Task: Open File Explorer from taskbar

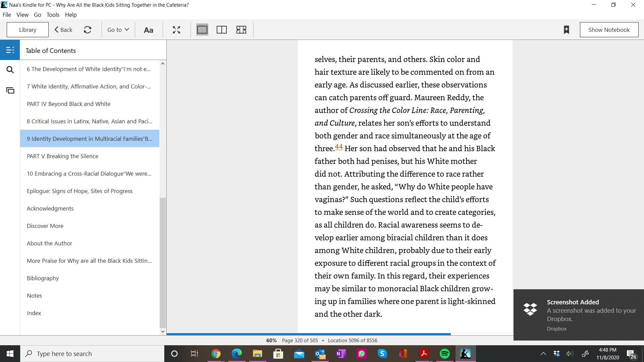Action: (x=258, y=354)
